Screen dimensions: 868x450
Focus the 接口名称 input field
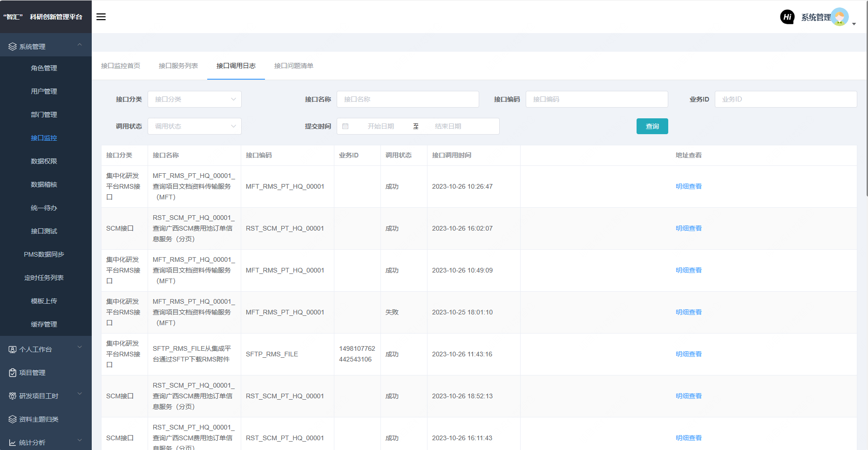pyautogui.click(x=407, y=99)
